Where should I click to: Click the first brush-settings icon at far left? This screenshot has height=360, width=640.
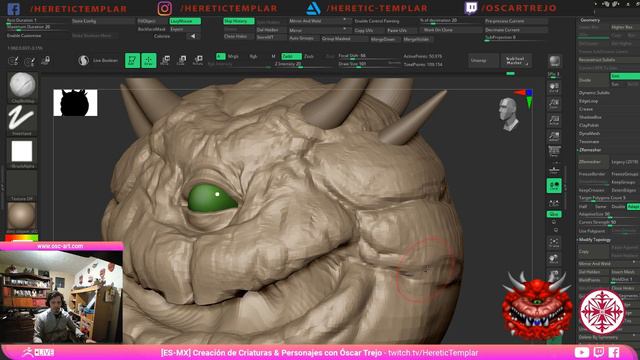tap(13, 61)
